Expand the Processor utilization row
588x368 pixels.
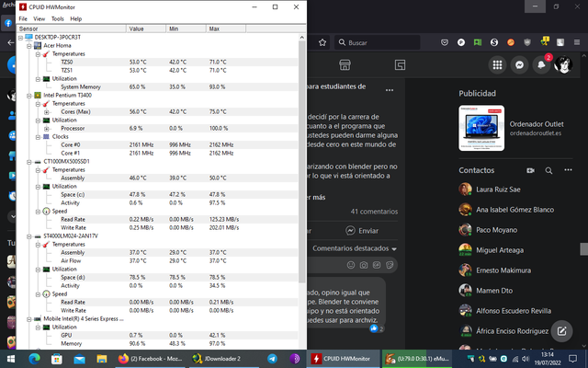click(x=46, y=129)
